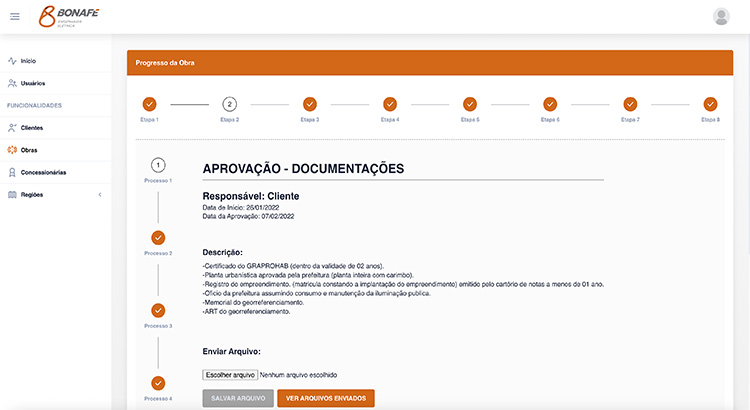The image size is (750, 410).
Task: Click the Planta urbanística description line
Action: click(308, 275)
